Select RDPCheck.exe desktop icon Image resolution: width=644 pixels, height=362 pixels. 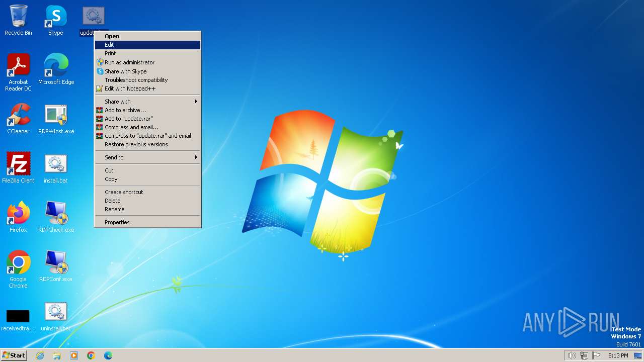pyautogui.click(x=56, y=217)
